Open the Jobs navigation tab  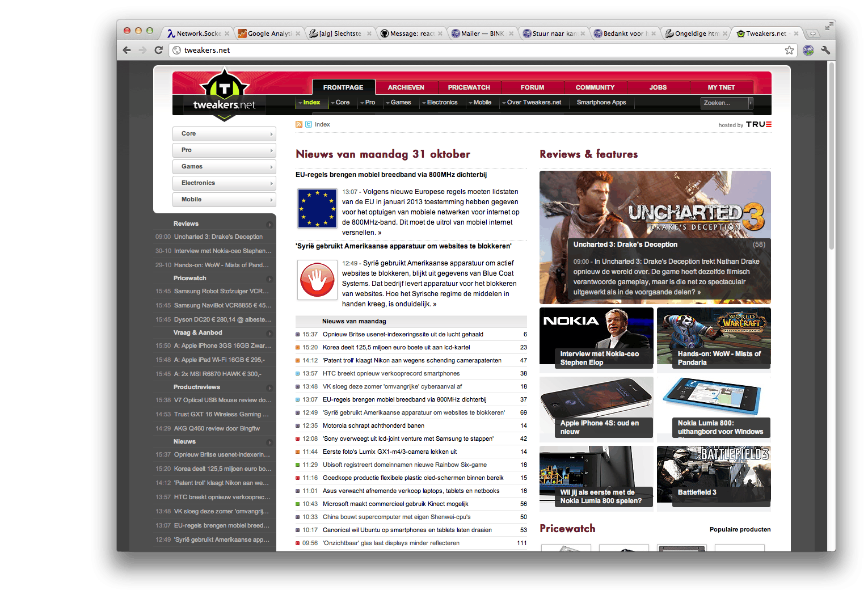pos(658,87)
